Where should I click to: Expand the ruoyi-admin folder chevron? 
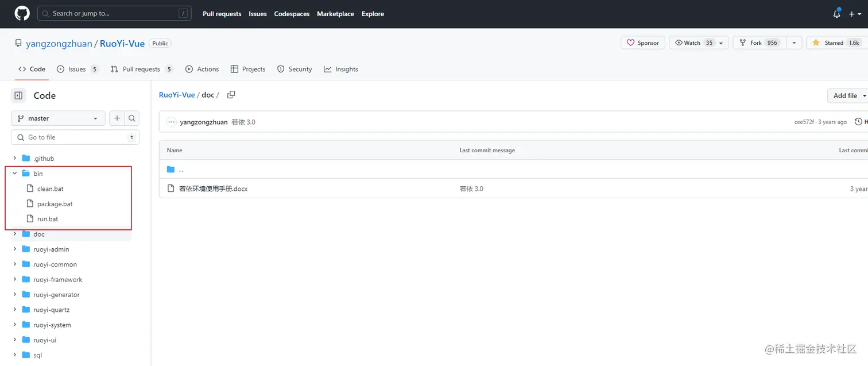[15, 249]
